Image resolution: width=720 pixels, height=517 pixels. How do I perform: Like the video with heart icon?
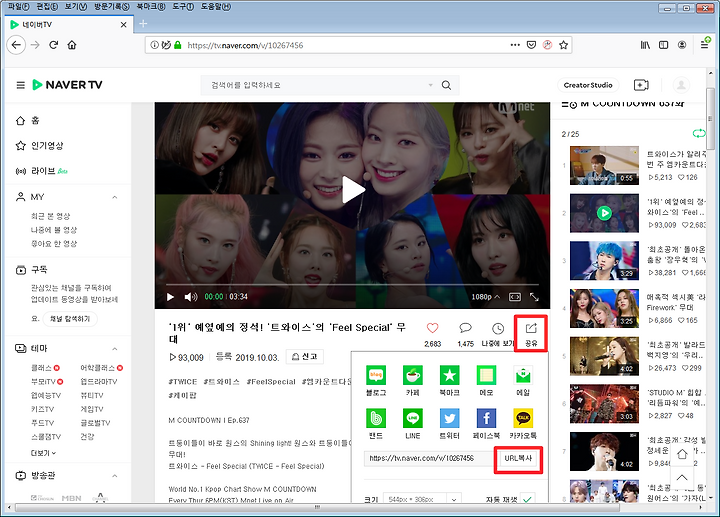click(433, 328)
